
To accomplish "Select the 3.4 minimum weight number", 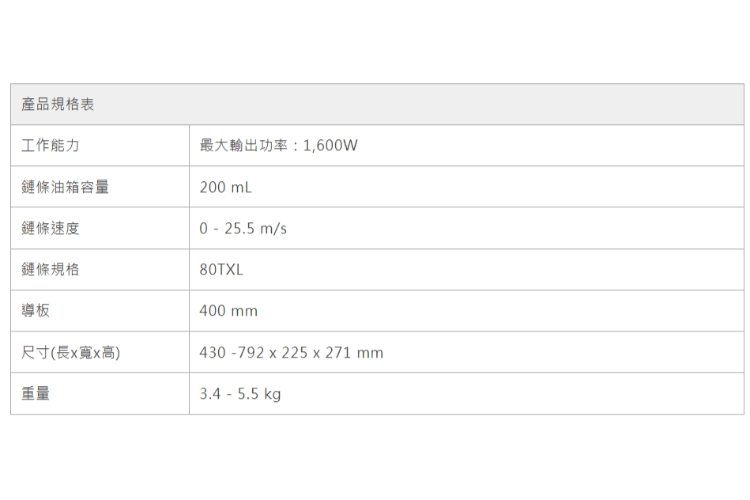I will (210, 394).
